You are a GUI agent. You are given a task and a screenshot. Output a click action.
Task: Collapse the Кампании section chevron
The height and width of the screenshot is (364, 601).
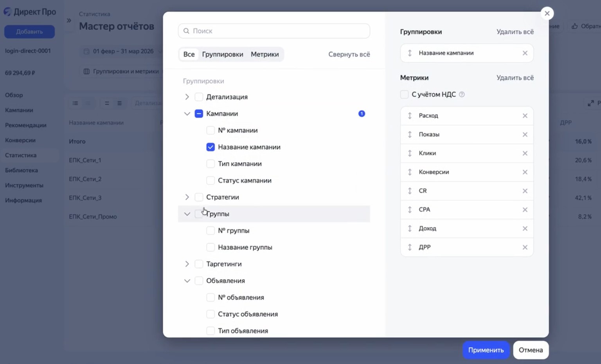pos(187,114)
